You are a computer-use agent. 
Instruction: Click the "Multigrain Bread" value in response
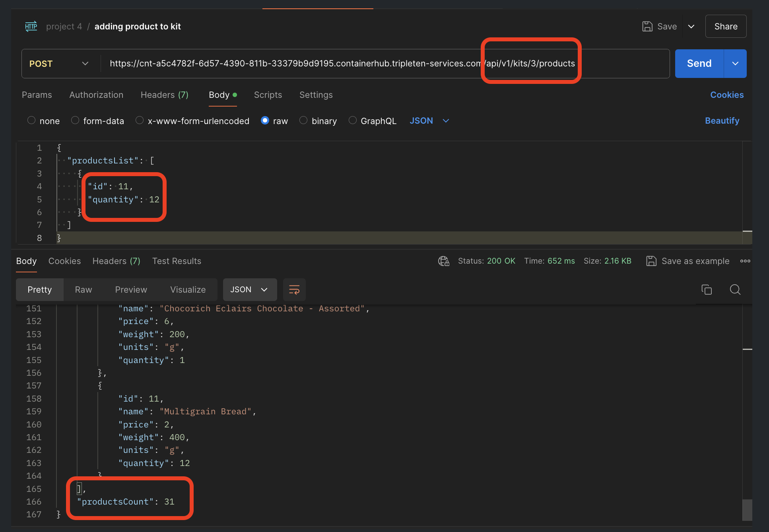(x=206, y=412)
